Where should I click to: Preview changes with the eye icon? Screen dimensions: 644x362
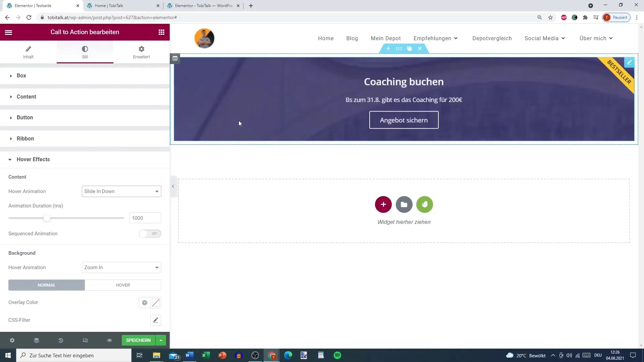109,340
